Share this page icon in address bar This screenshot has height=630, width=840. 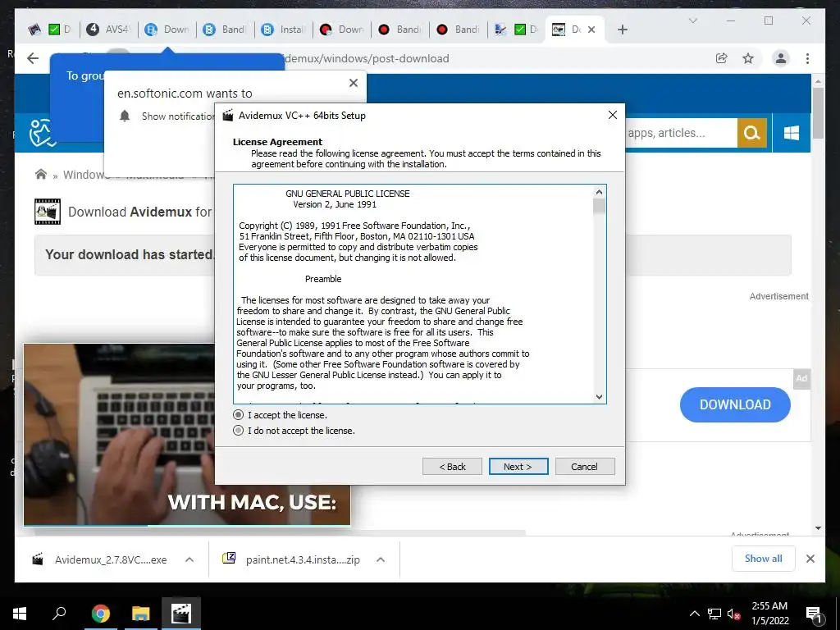pos(722,58)
